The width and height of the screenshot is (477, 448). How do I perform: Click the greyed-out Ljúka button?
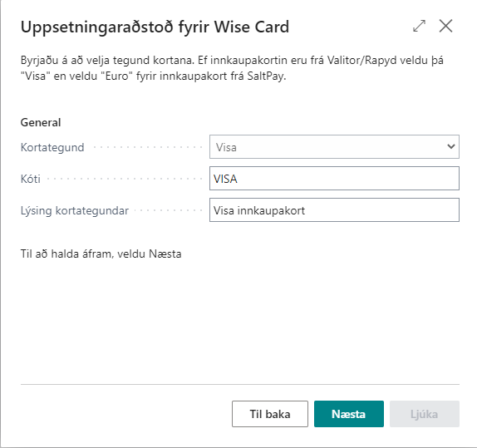(425, 414)
